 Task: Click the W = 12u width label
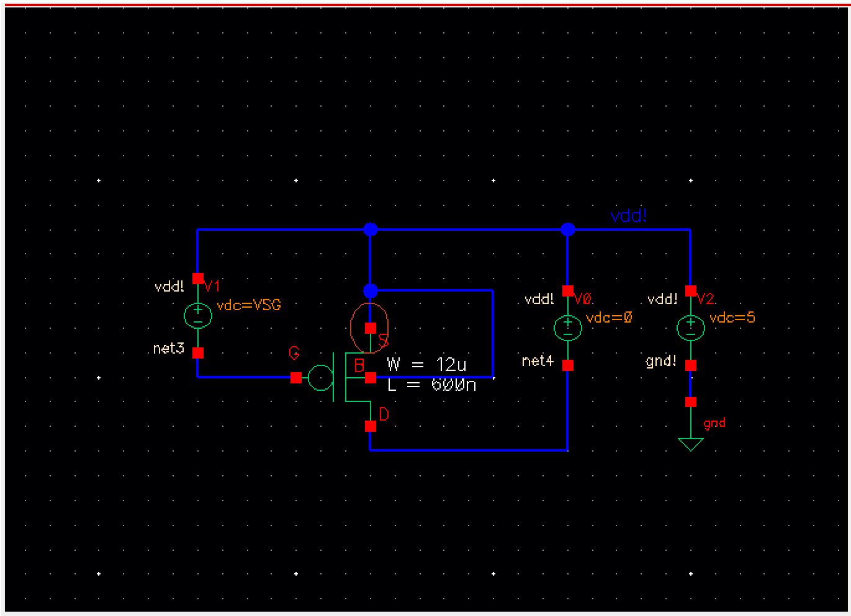(x=426, y=364)
